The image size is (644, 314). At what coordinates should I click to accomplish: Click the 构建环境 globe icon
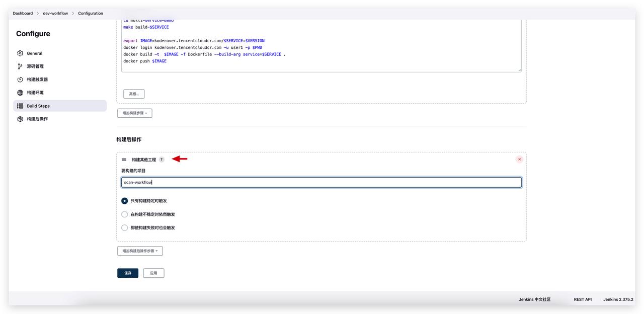(x=20, y=93)
